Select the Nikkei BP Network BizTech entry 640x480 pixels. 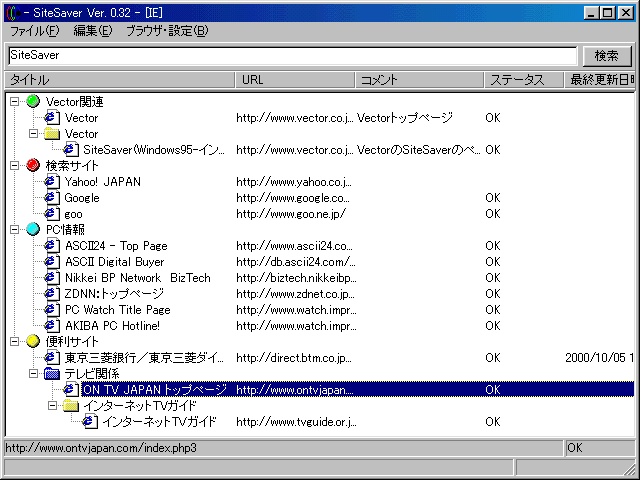point(138,278)
